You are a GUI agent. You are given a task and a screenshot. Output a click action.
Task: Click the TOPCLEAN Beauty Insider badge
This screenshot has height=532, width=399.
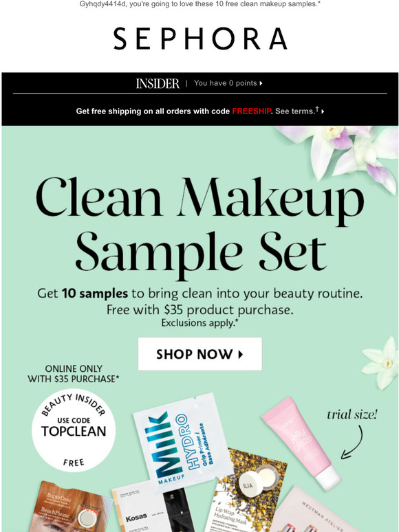(74, 430)
